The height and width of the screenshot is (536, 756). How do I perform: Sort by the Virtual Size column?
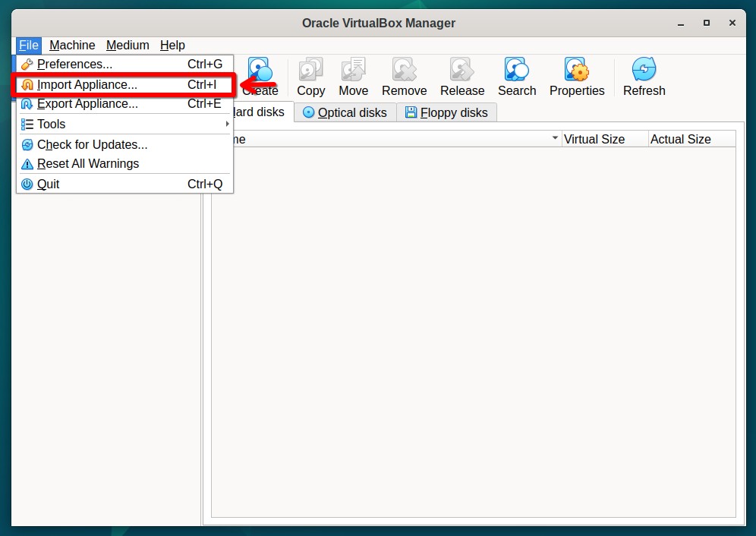[605, 139]
